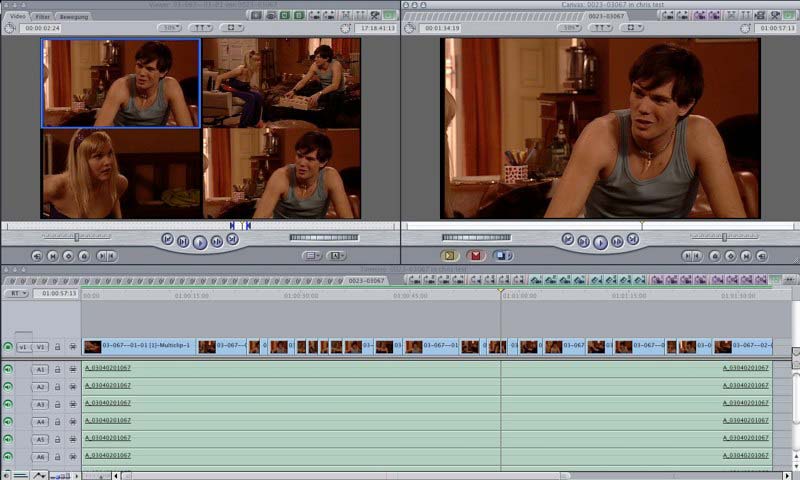
Task: Go to previous edit in Canvas transport
Action: click(x=567, y=239)
